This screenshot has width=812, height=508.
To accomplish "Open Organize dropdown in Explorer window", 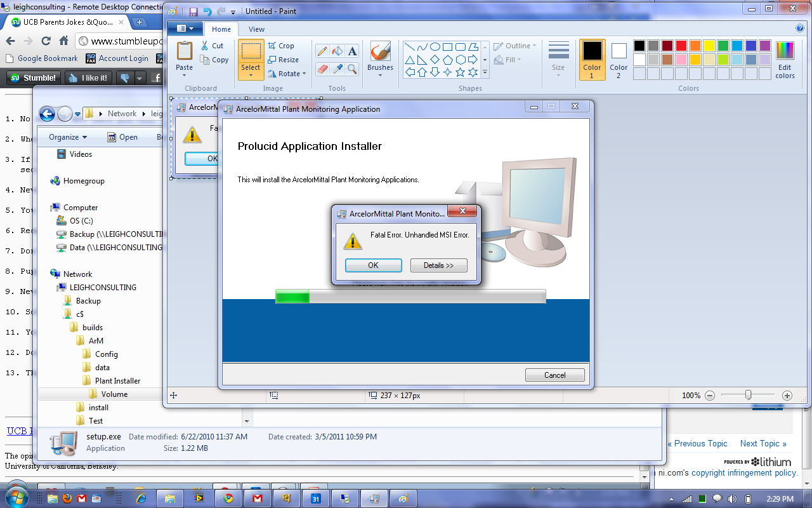I will [68, 137].
